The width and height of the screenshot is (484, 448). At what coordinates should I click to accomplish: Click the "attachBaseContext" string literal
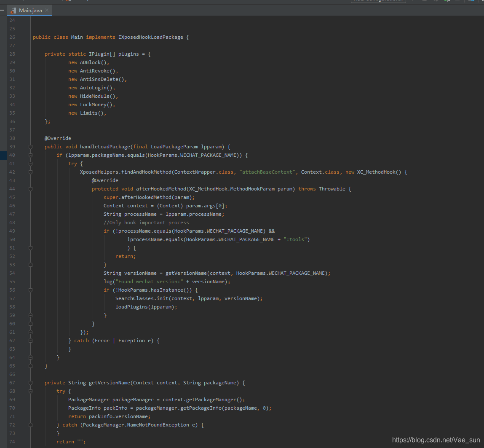267,172
